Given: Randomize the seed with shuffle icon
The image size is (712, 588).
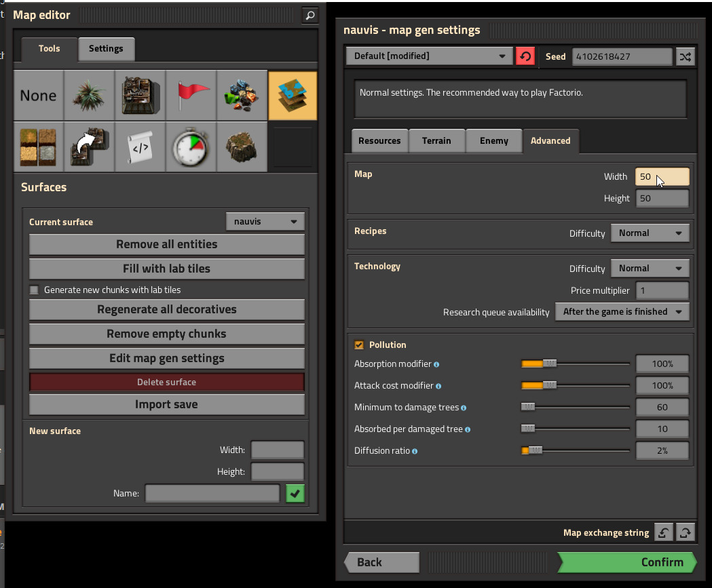Looking at the screenshot, I should (686, 57).
